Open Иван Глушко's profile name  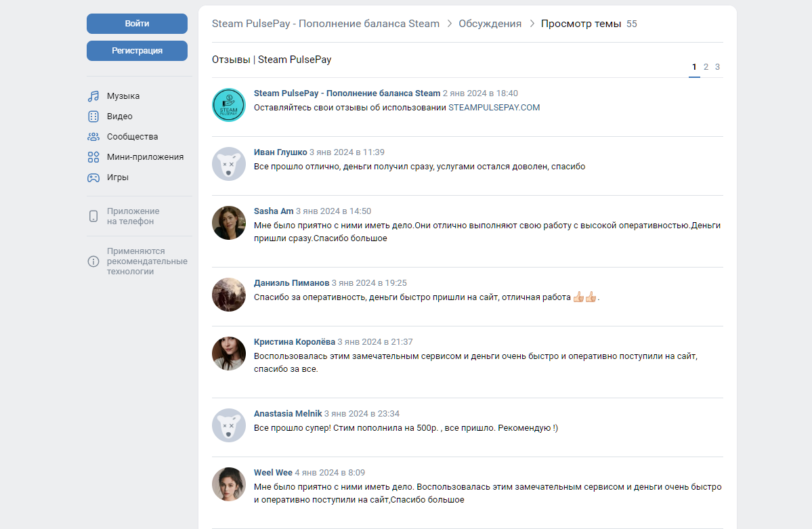[280, 152]
